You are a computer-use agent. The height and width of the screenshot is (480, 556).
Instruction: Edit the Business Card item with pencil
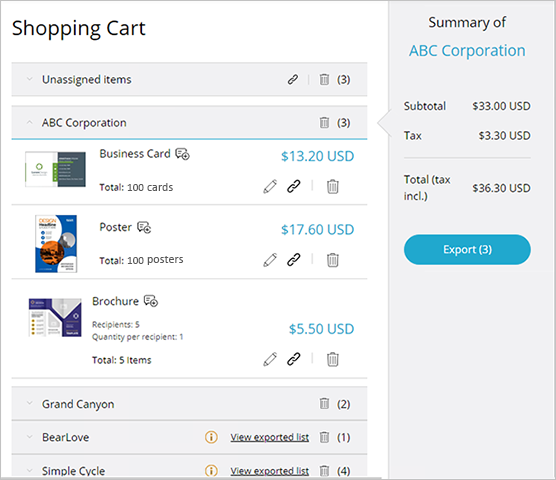click(x=270, y=186)
